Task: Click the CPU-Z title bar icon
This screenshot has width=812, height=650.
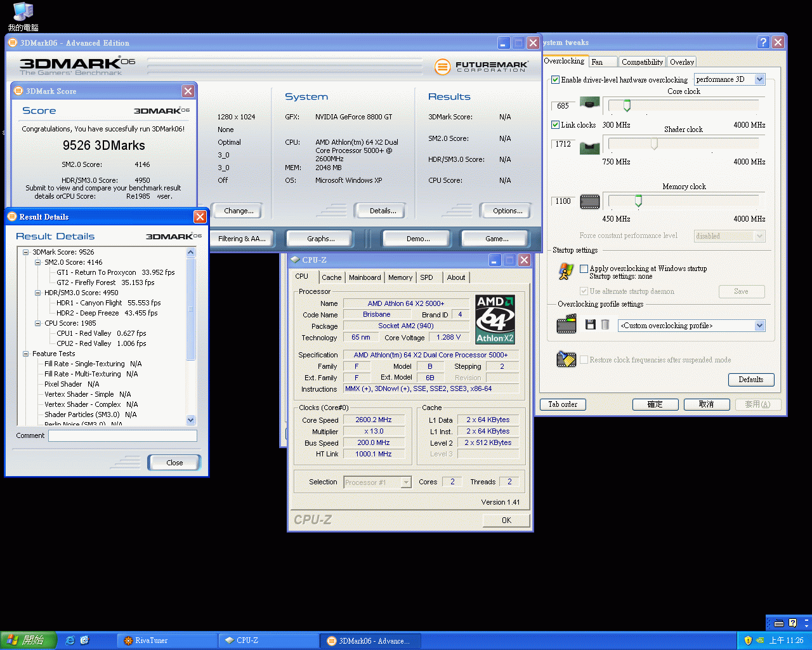Action: click(295, 260)
